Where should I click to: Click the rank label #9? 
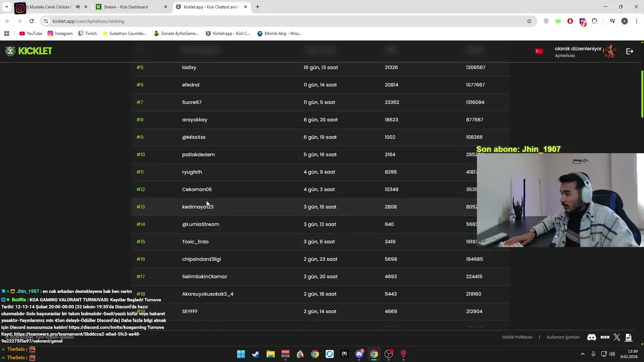(140, 137)
